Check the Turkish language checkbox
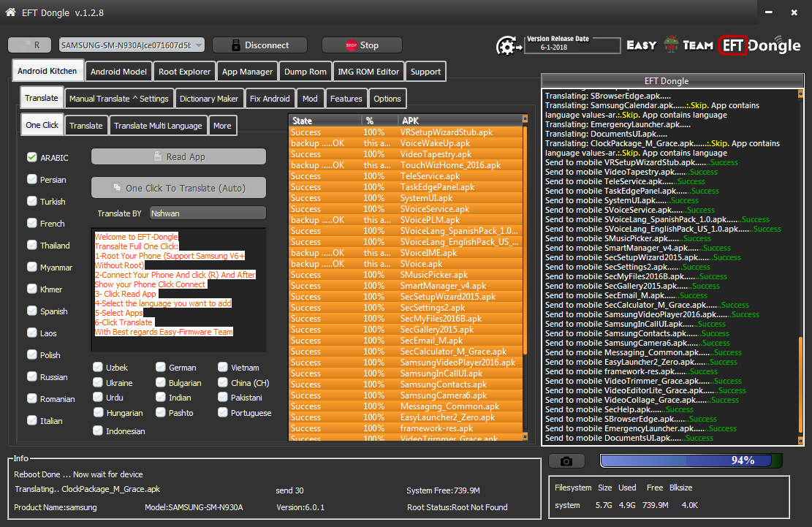Viewport: 812px width, 527px height. point(32,201)
